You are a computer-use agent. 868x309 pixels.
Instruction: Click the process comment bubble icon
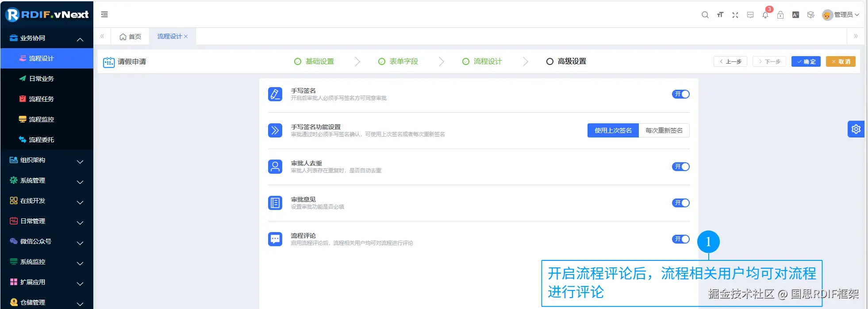tap(275, 239)
